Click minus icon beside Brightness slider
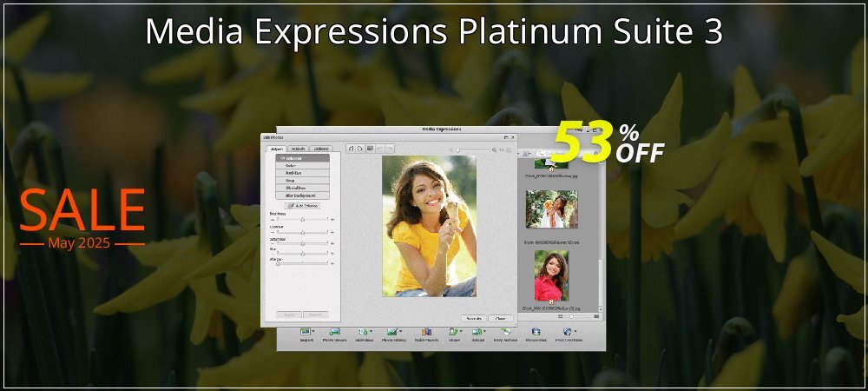This screenshot has height=391, width=868. click(273, 220)
